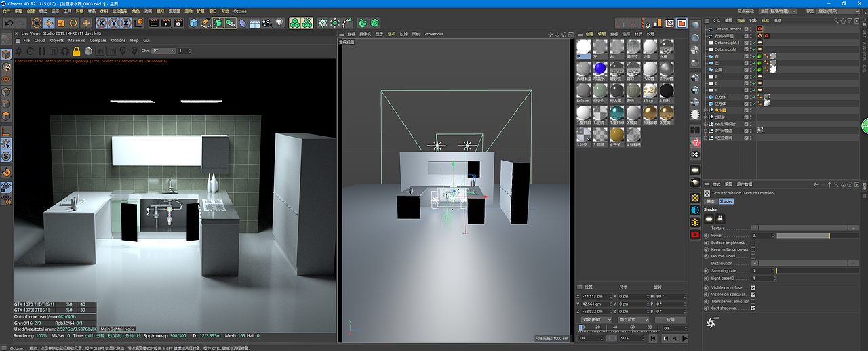Open Live Viewer Cloud menu
Screen dimensions: 868x351
[40, 40]
